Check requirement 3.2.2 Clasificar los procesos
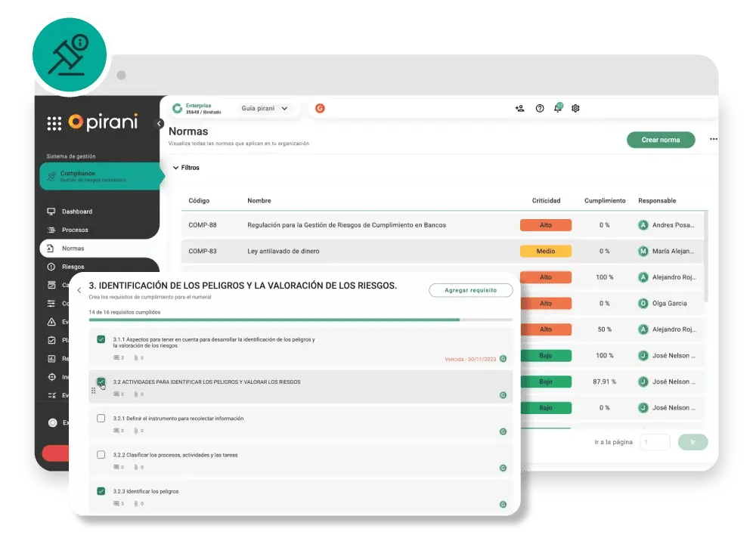 101,455
